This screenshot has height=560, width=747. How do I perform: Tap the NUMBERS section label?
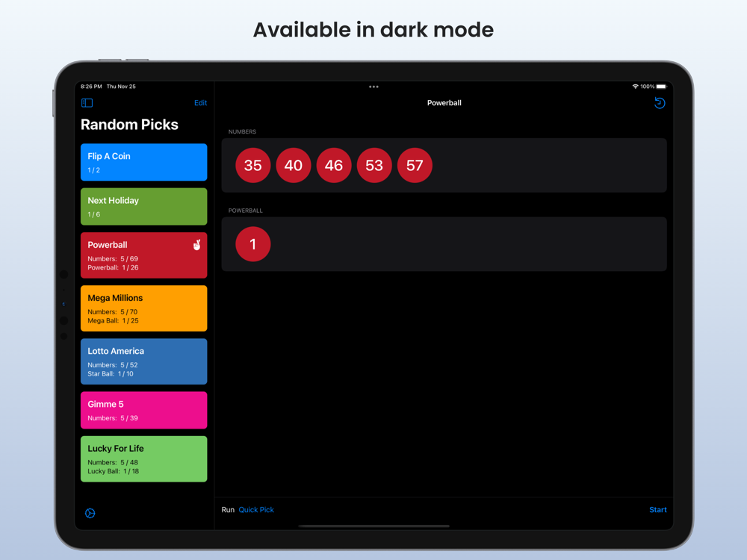[x=242, y=132]
